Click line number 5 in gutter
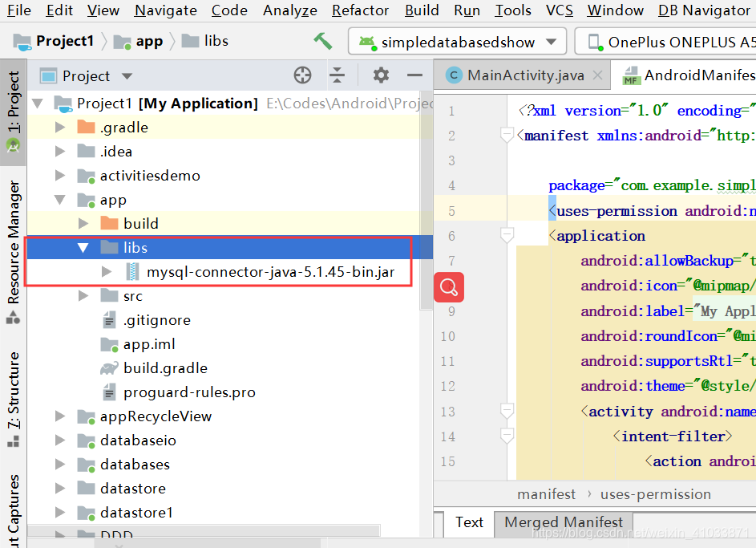 click(x=452, y=211)
